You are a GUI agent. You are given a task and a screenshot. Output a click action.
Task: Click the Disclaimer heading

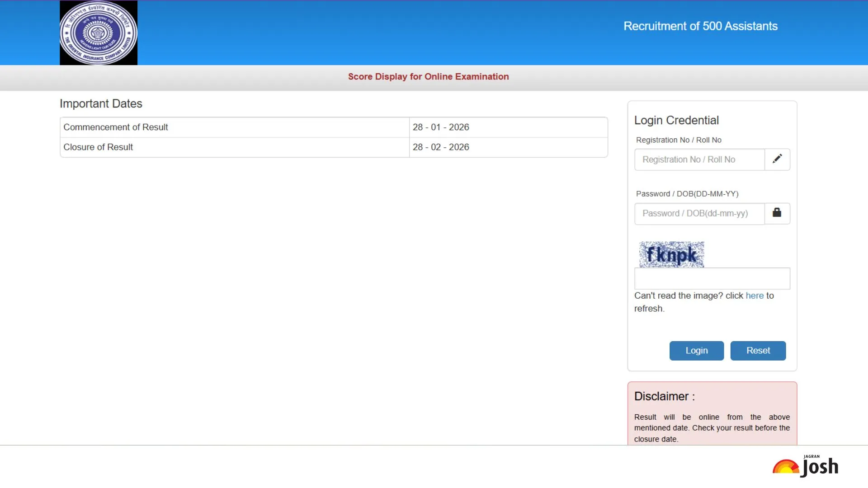click(664, 396)
